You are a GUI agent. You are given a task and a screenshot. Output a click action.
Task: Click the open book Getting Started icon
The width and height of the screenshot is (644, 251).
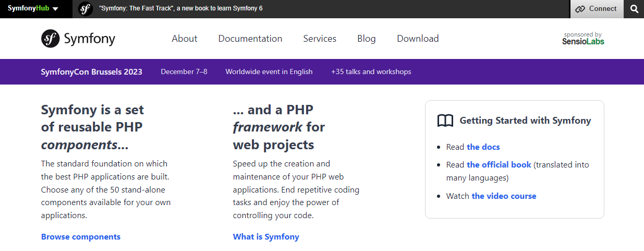click(x=445, y=121)
